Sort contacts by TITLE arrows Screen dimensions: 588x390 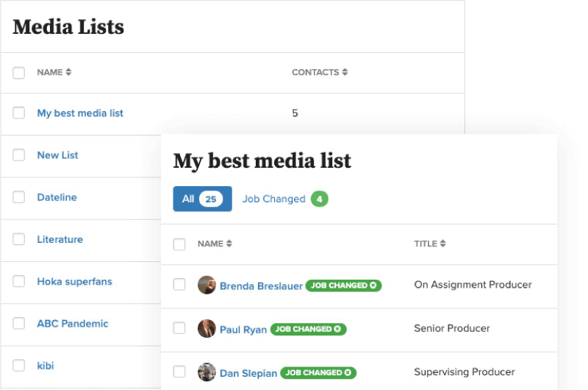pyautogui.click(x=443, y=244)
